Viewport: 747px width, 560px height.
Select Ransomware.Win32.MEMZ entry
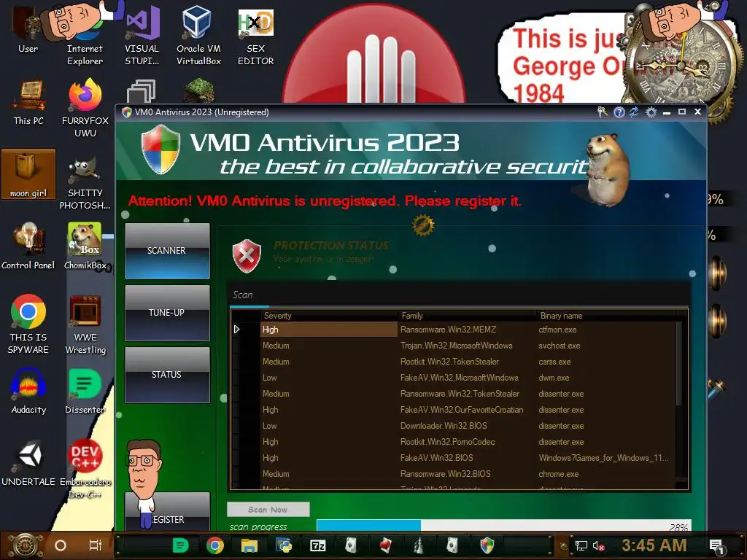pos(449,330)
